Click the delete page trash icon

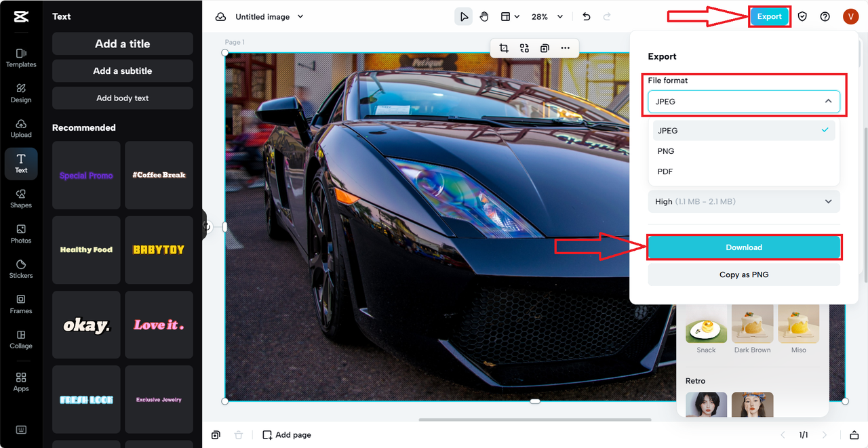[x=239, y=435]
